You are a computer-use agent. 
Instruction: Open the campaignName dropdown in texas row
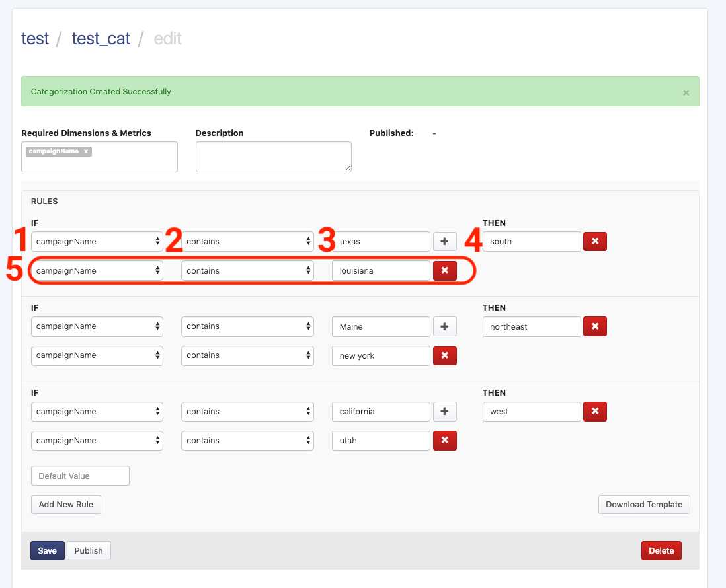(97, 242)
